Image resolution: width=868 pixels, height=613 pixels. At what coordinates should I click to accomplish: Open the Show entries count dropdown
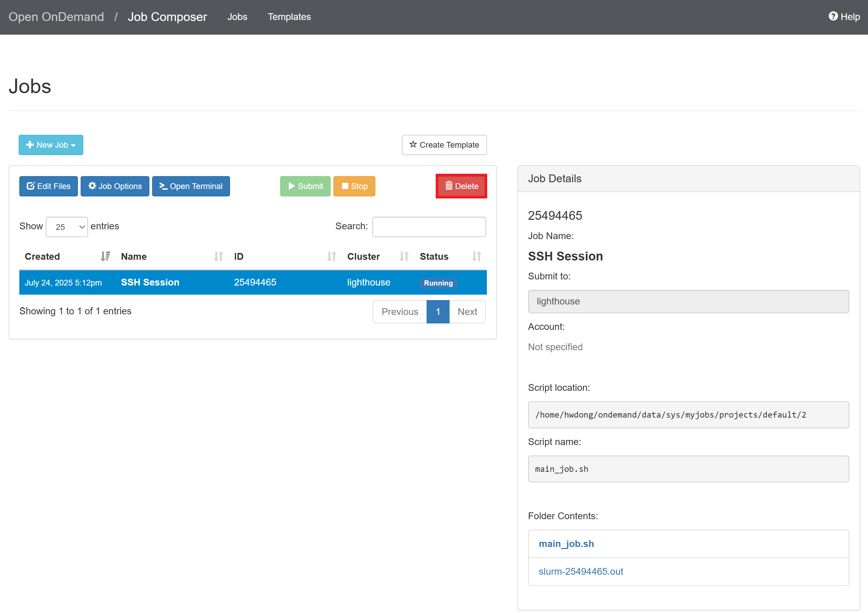click(x=66, y=227)
